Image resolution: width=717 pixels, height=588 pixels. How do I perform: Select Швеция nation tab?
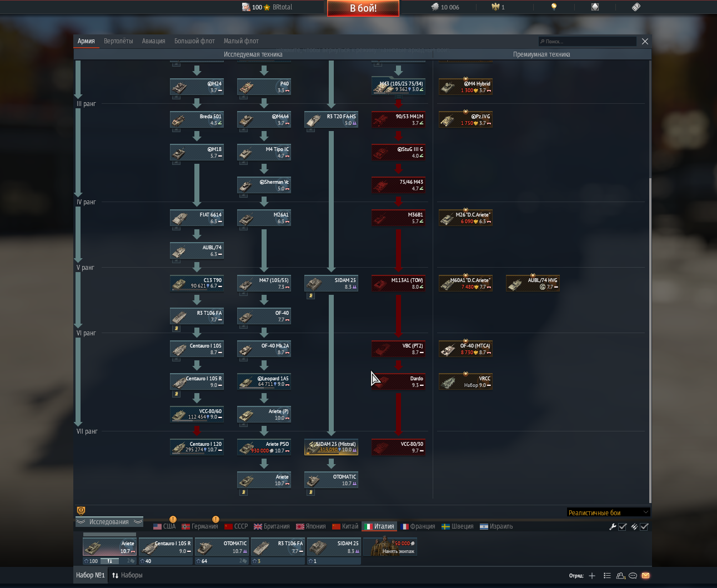pos(458,526)
